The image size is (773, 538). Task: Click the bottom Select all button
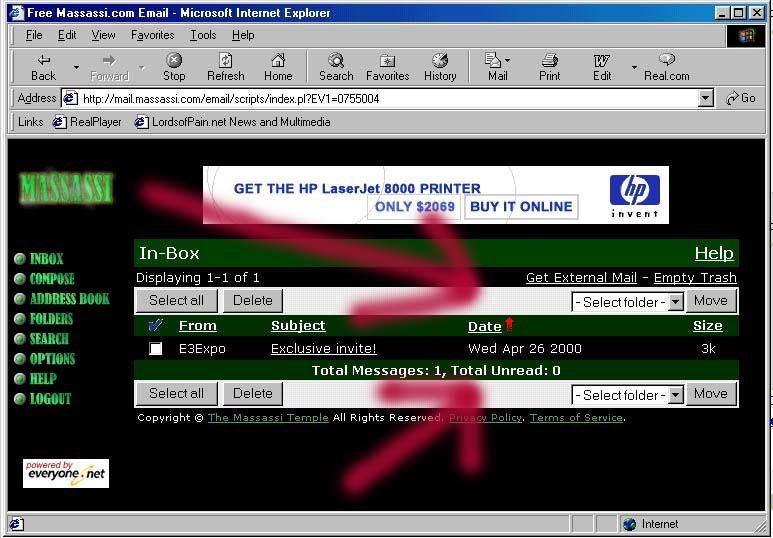[x=176, y=394]
